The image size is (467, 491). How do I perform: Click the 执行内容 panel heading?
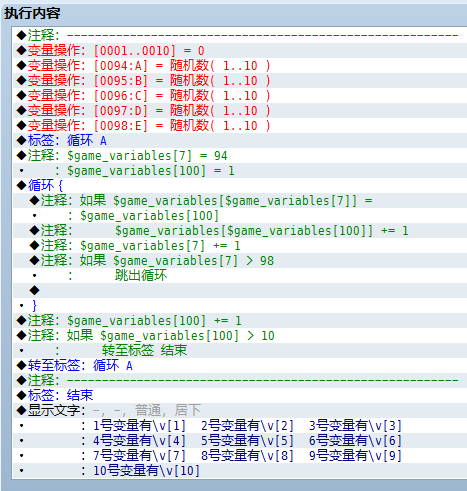click(32, 13)
